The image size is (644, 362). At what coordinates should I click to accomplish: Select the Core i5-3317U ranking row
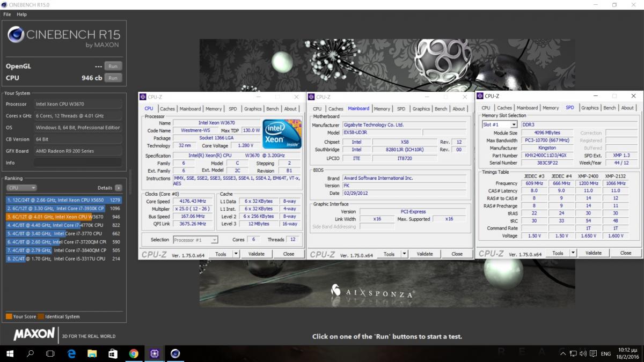pyautogui.click(x=64, y=258)
